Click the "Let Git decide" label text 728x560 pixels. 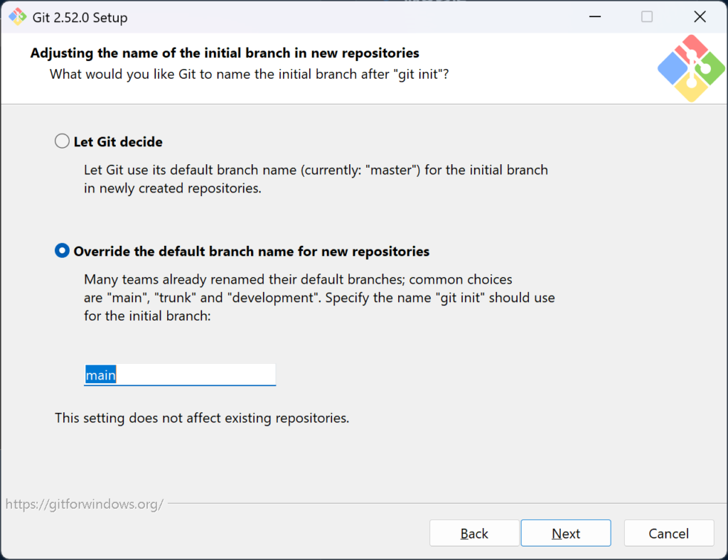pos(118,142)
